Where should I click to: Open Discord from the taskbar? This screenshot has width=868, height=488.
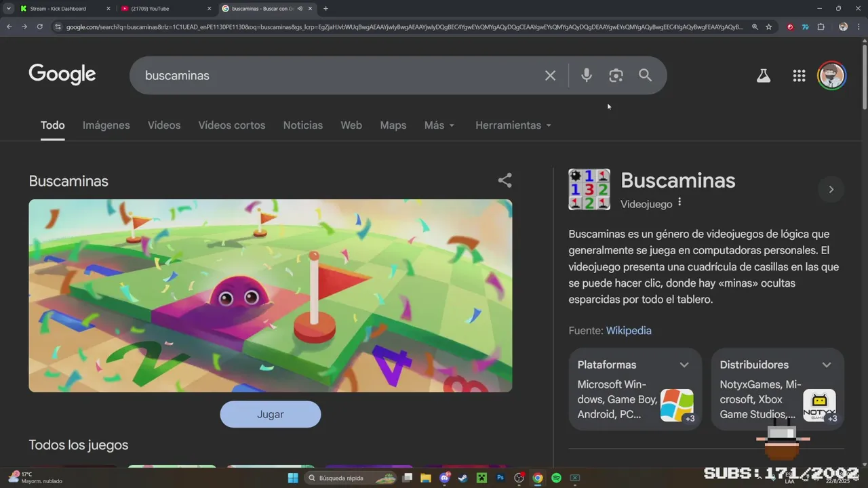pos(446,478)
